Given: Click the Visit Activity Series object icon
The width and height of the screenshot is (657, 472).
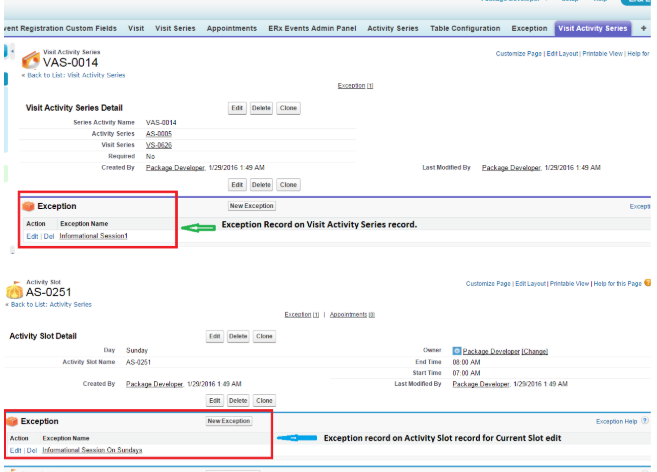Looking at the screenshot, I should pos(30,61).
